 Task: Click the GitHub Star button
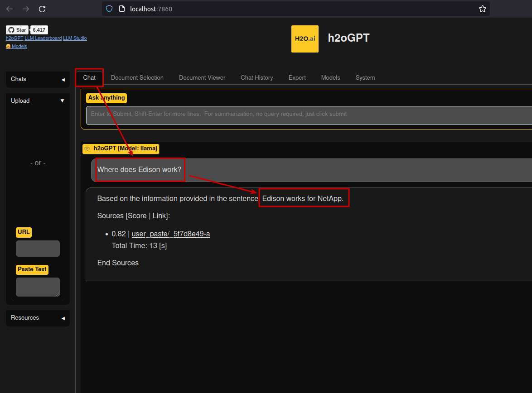17,30
